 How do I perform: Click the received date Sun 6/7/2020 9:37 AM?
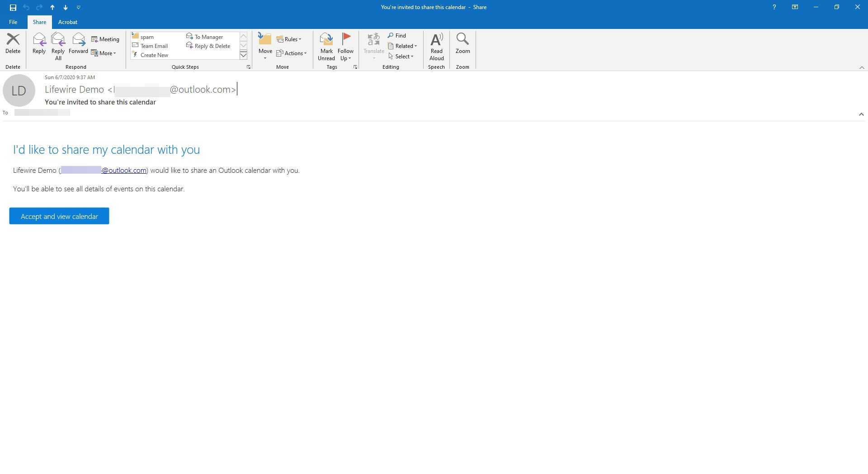[x=70, y=77]
